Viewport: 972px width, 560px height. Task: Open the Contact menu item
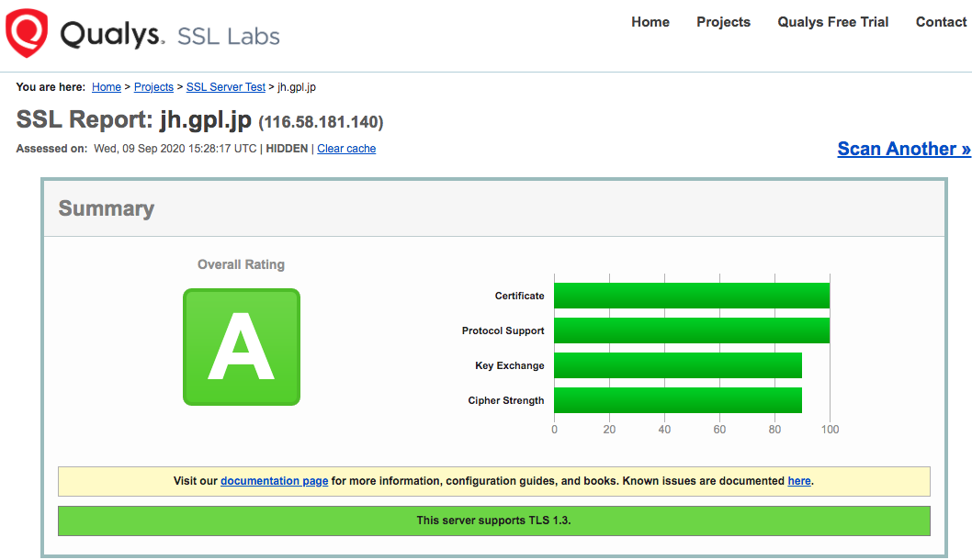click(x=941, y=22)
